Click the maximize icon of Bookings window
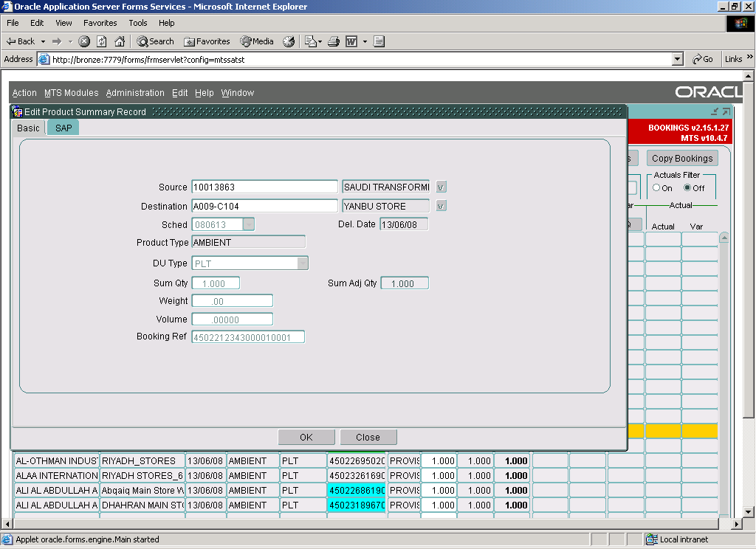 click(x=726, y=111)
